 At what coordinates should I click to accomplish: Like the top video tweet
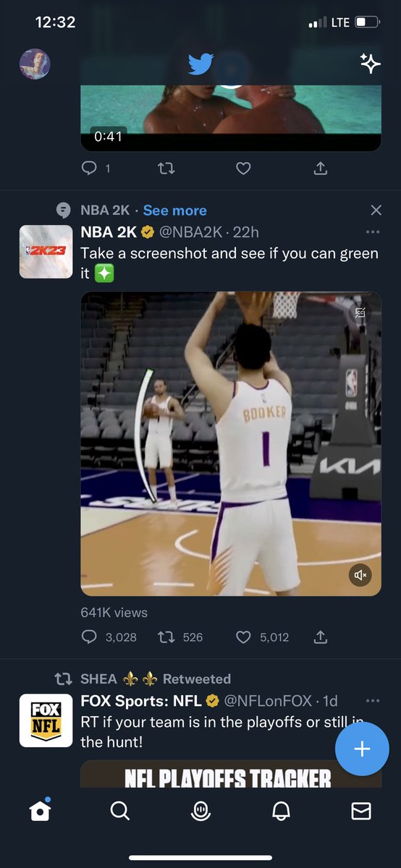pos(244,169)
